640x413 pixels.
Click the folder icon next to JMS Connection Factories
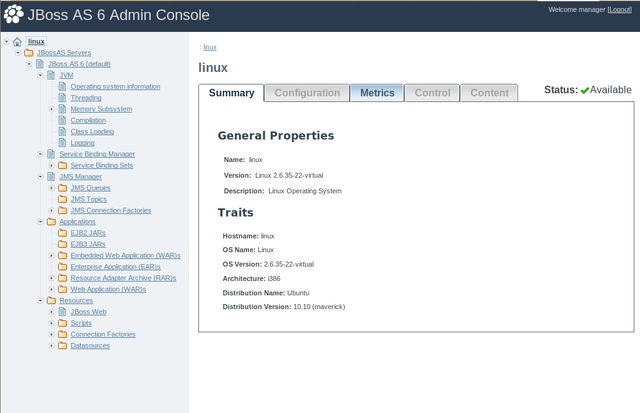(x=62, y=210)
